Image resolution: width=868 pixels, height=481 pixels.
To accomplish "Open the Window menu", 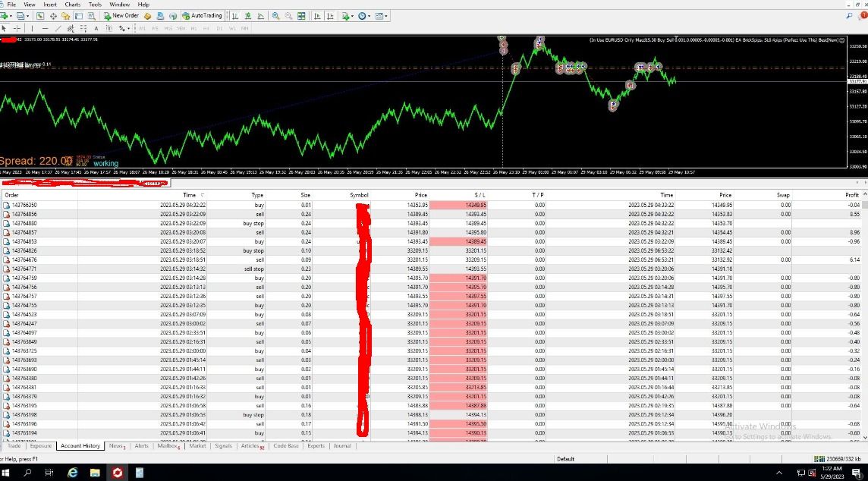I will (x=119, y=5).
